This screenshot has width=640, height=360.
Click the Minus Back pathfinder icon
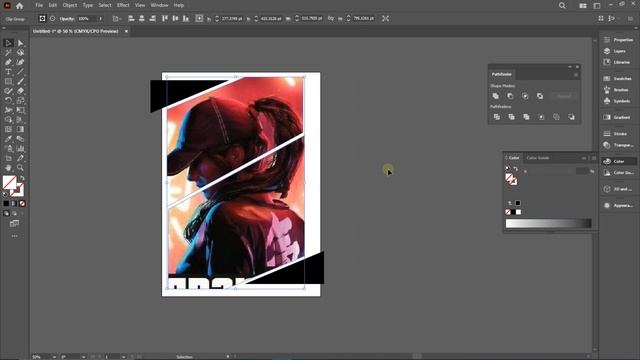point(571,117)
